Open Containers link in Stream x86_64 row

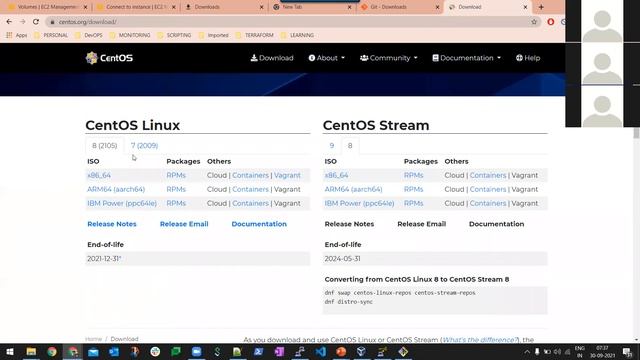pyautogui.click(x=488, y=175)
